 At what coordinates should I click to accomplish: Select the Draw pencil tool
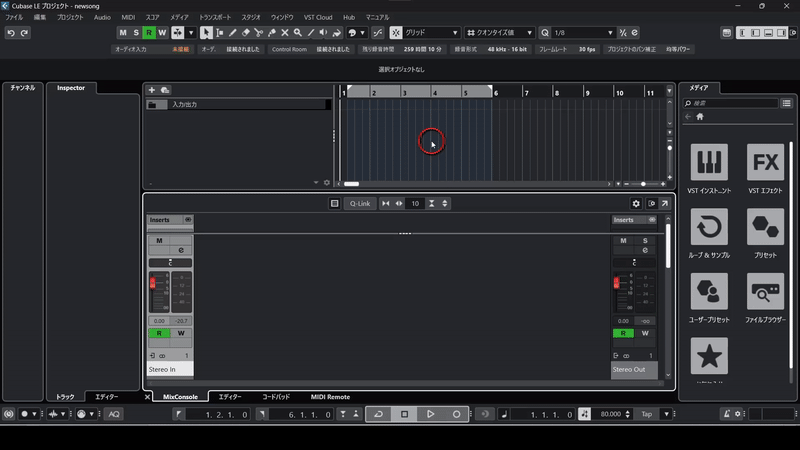(233, 33)
